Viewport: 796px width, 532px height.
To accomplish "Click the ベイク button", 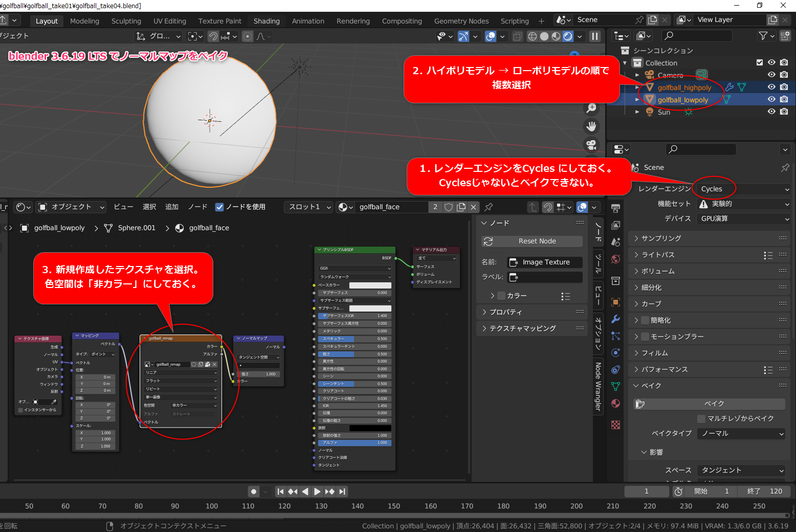I will point(714,404).
